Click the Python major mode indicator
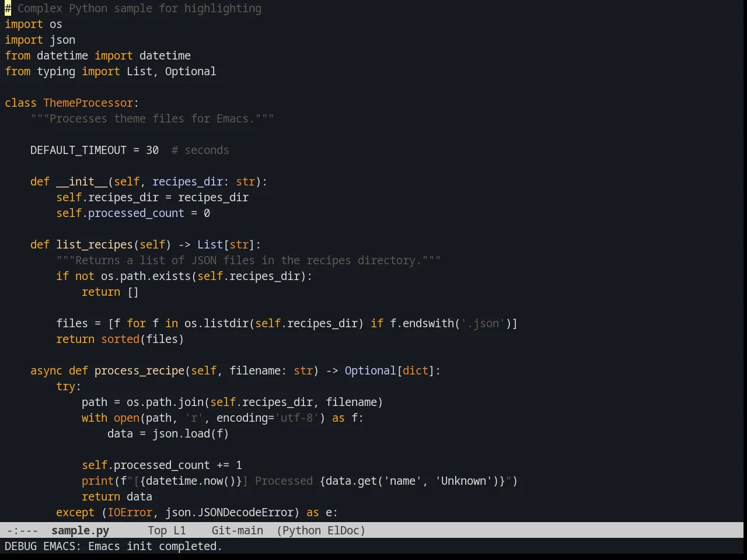 [302, 530]
